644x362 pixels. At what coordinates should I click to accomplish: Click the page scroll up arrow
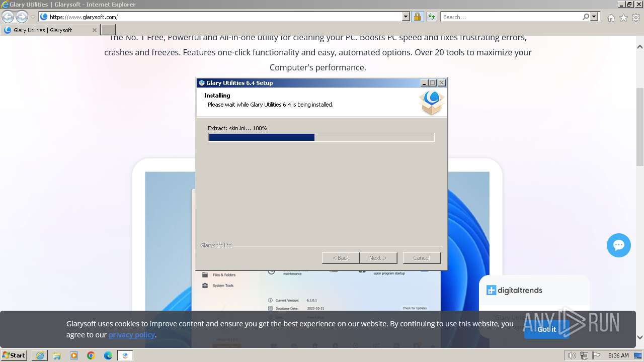pos(639,47)
